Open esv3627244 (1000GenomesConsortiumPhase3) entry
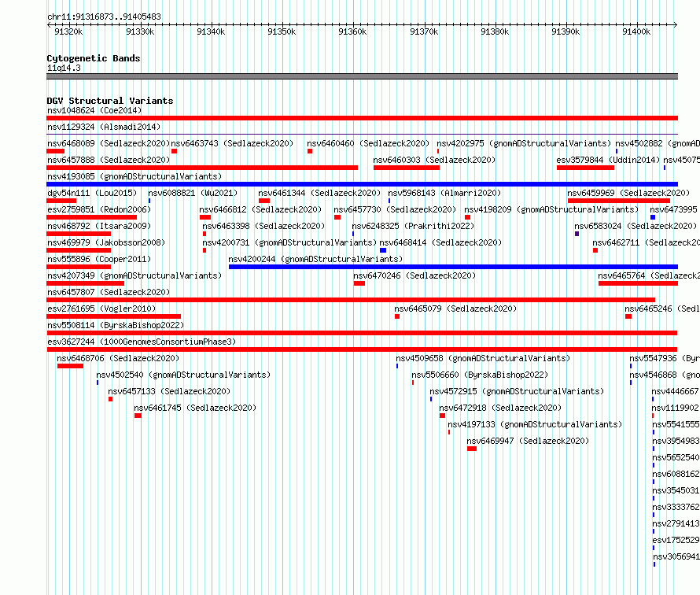Viewport: 700px width, 595px height. tap(142, 342)
